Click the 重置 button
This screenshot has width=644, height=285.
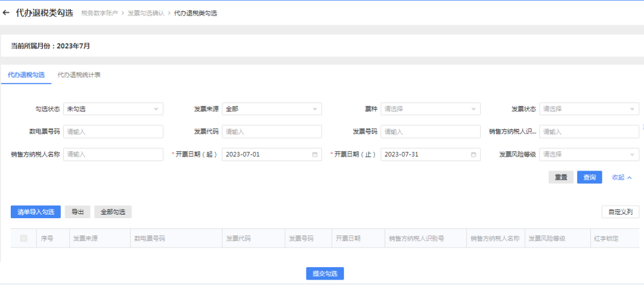point(561,178)
